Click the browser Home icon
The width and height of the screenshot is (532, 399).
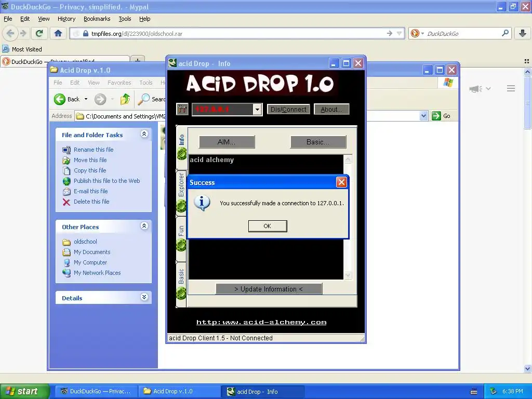click(58, 33)
